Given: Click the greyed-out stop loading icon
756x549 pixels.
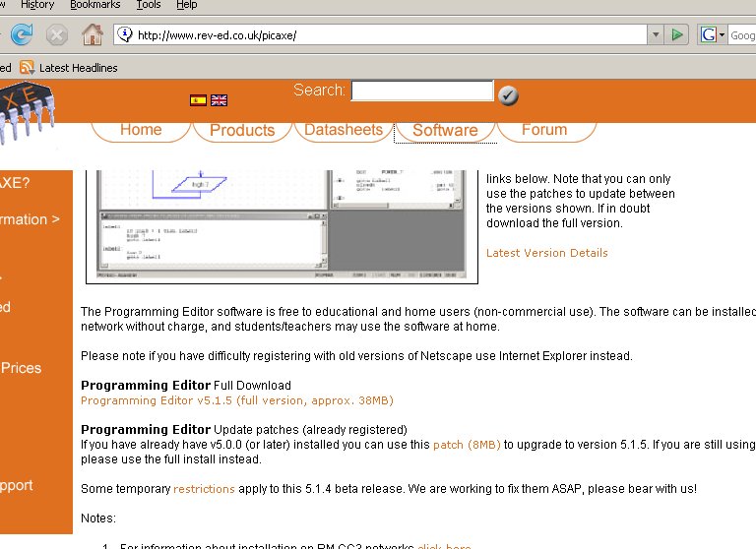Looking at the screenshot, I should (x=57, y=34).
